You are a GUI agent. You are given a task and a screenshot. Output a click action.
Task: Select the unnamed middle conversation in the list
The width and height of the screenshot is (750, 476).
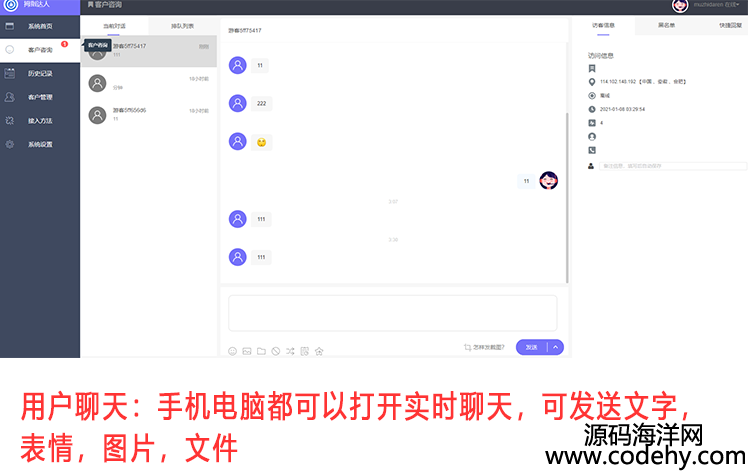tap(149, 83)
